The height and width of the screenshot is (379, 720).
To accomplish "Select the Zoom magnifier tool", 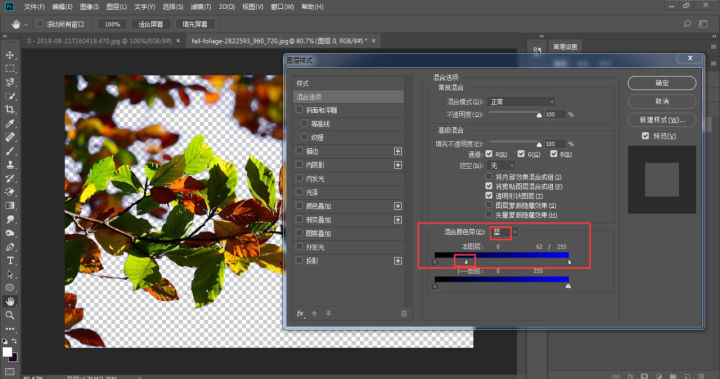I will 10,315.
